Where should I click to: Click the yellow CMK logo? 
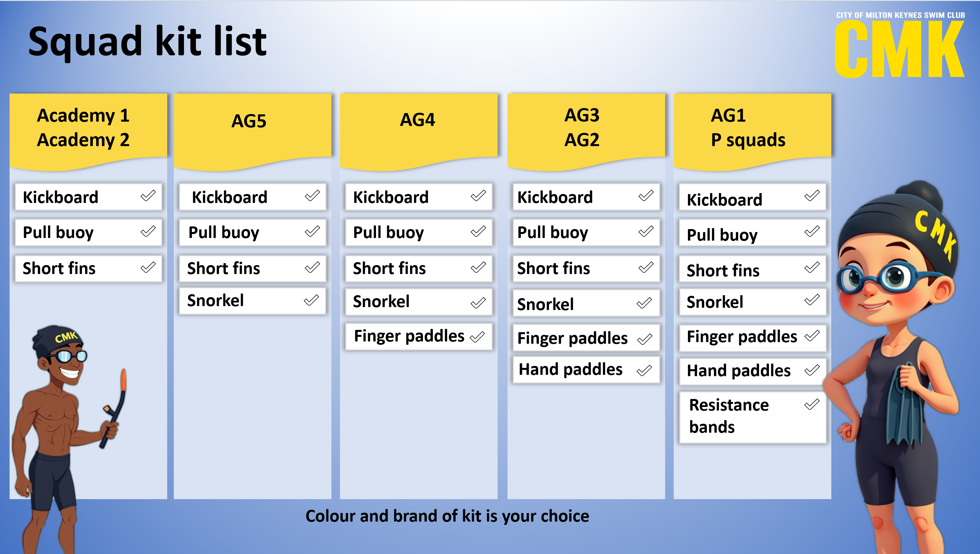tap(899, 50)
